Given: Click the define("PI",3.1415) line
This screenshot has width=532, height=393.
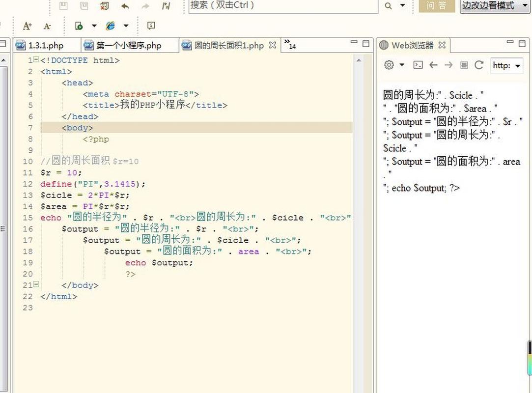Looking at the screenshot, I should pos(93,184).
